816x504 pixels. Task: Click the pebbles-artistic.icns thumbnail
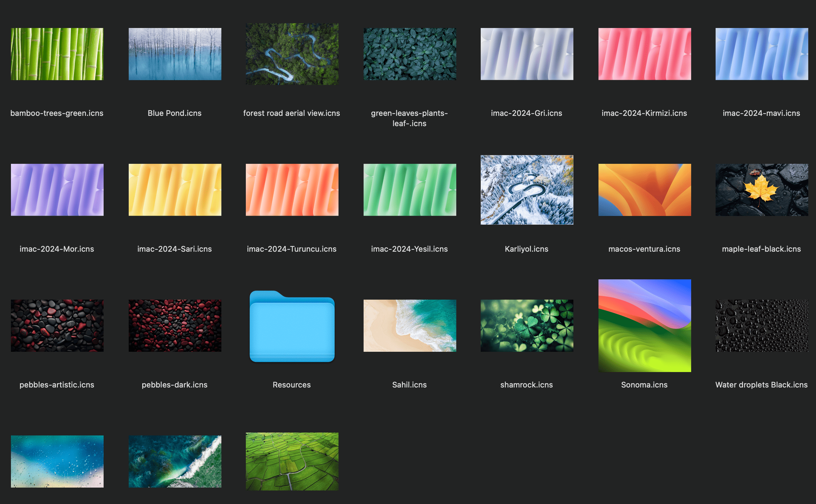[x=57, y=326]
